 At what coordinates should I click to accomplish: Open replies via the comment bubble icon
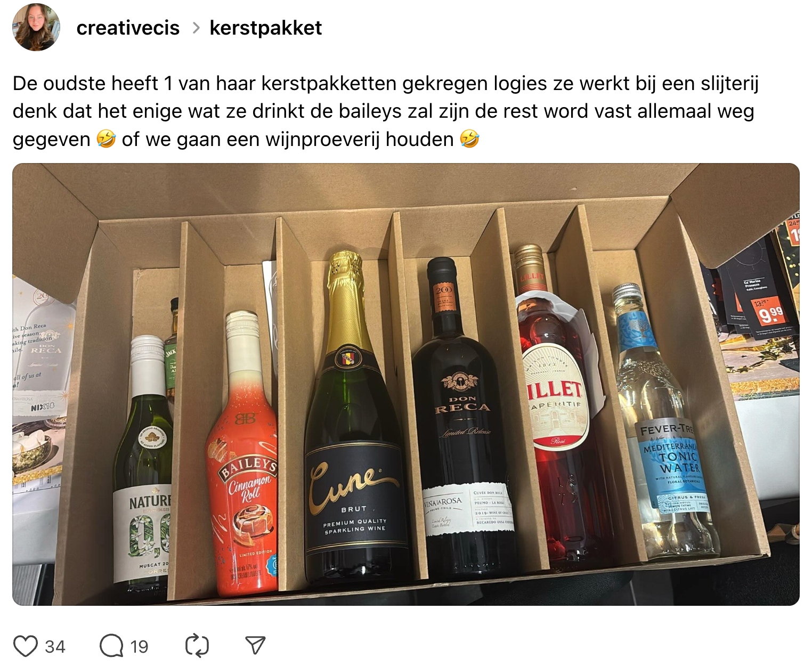coord(111,646)
